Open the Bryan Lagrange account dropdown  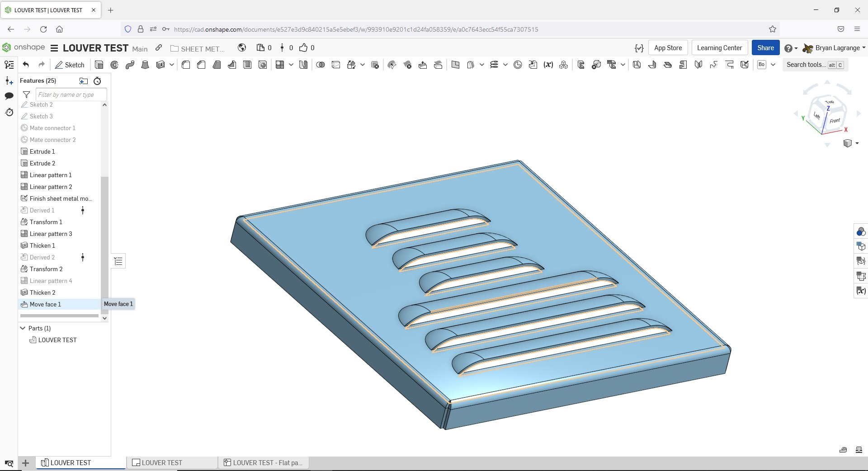point(834,48)
